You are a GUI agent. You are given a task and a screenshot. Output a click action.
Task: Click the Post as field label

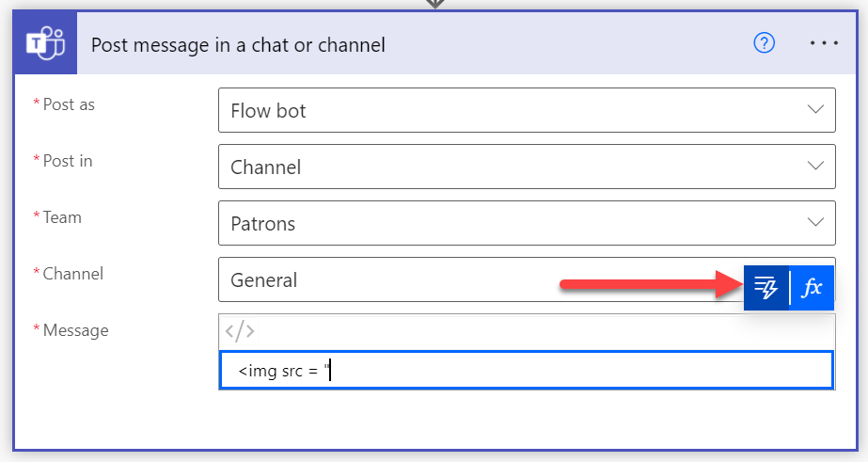pyautogui.click(x=69, y=104)
